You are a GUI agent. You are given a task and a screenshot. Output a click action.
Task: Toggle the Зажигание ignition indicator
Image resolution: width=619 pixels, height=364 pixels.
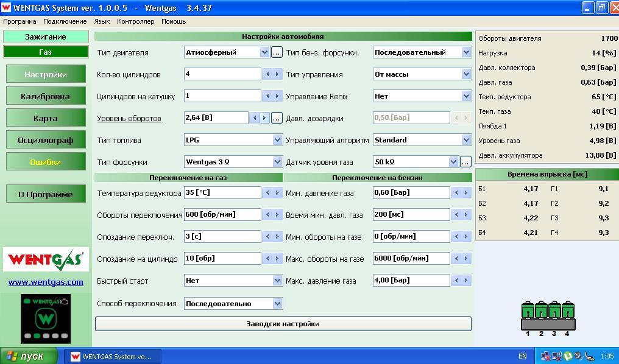pos(46,37)
